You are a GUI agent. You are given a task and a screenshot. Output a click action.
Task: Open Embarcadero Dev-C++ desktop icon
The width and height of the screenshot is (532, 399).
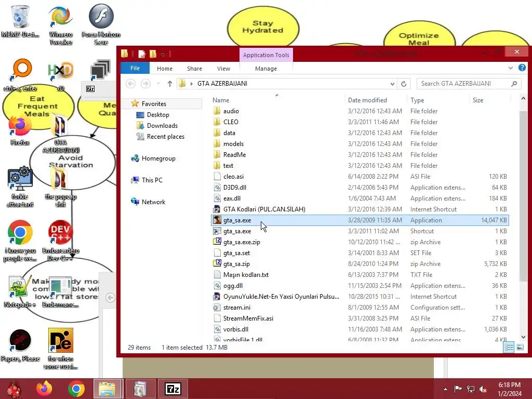tap(60, 241)
